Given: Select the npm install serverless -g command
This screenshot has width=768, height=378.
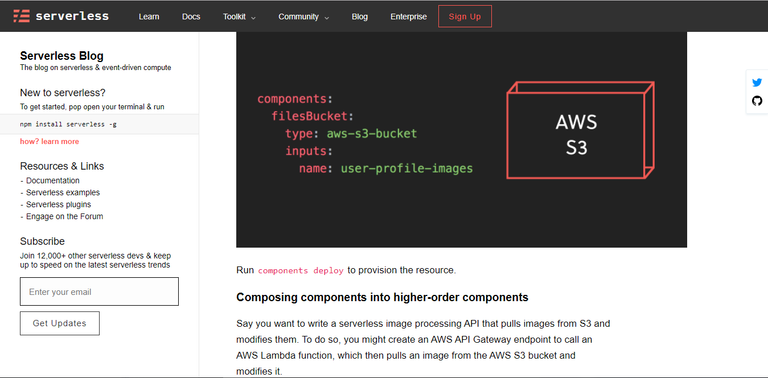Looking at the screenshot, I should 69,124.
